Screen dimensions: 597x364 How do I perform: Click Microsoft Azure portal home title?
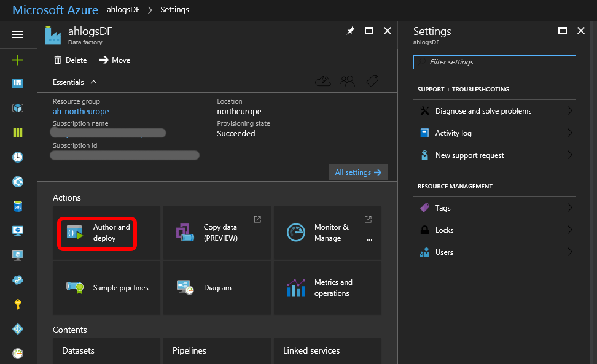55,10
